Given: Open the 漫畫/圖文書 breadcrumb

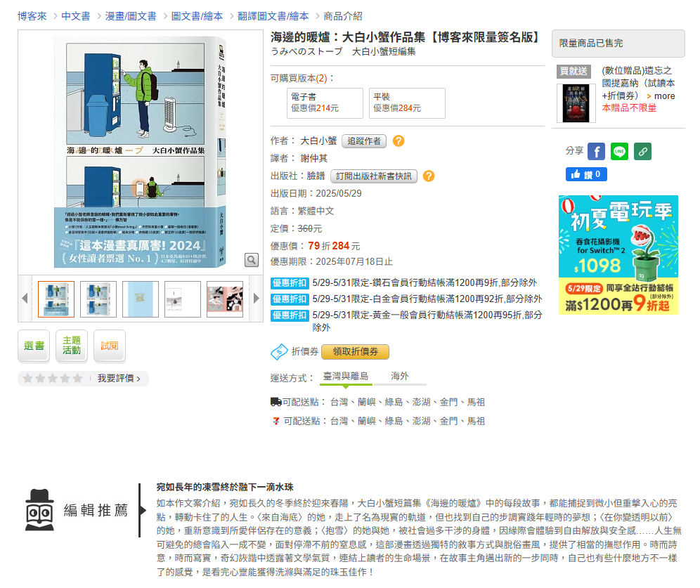Looking at the screenshot, I should [130, 16].
